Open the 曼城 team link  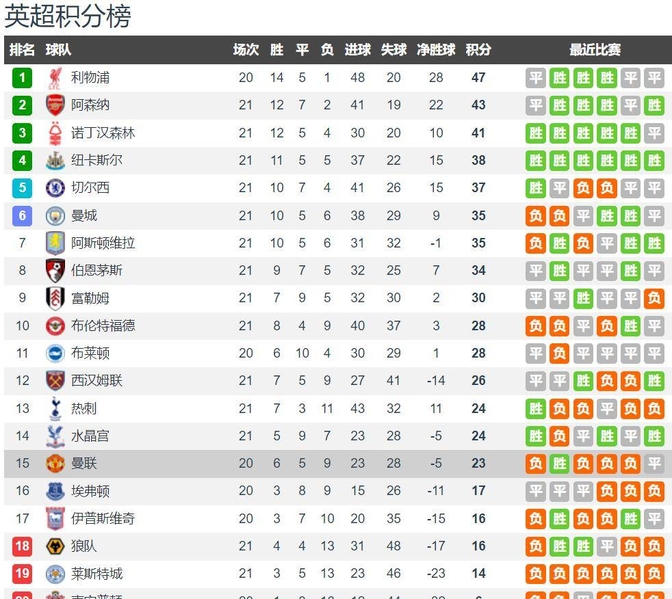pyautogui.click(x=84, y=216)
